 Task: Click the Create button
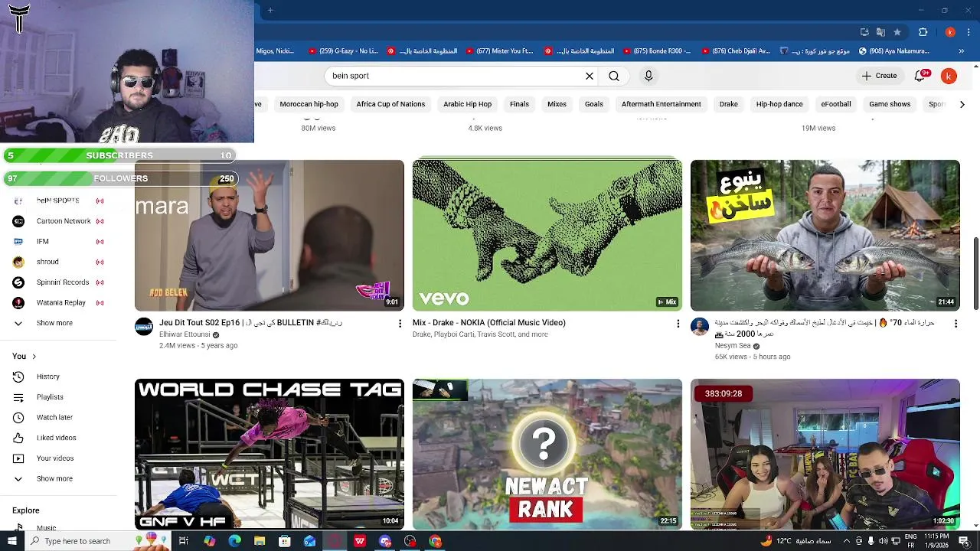point(879,76)
